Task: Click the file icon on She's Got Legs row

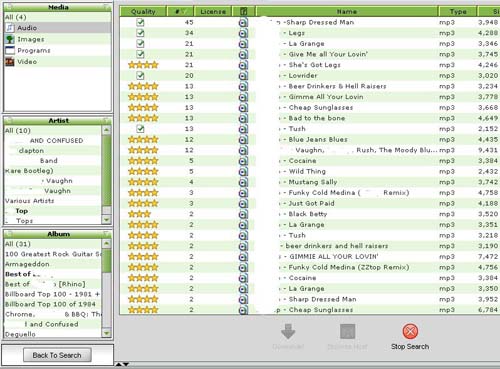Action: pyautogui.click(x=243, y=65)
